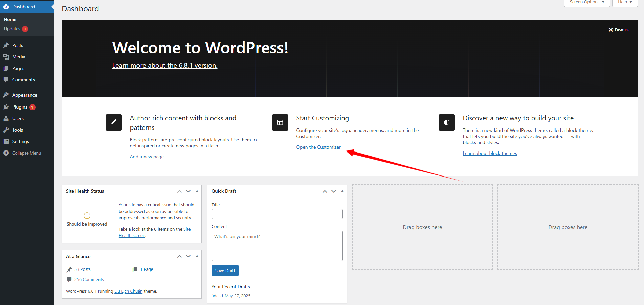Click the Settings icon in sidebar

(6, 141)
